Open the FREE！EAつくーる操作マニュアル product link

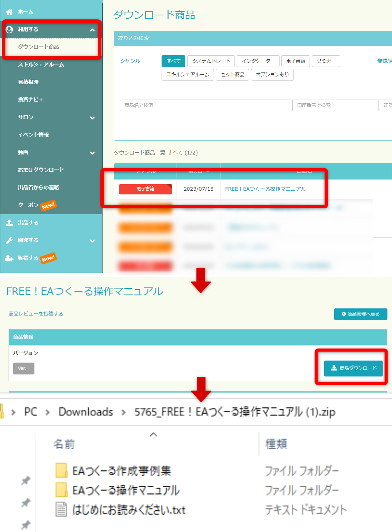pyautogui.click(x=266, y=189)
